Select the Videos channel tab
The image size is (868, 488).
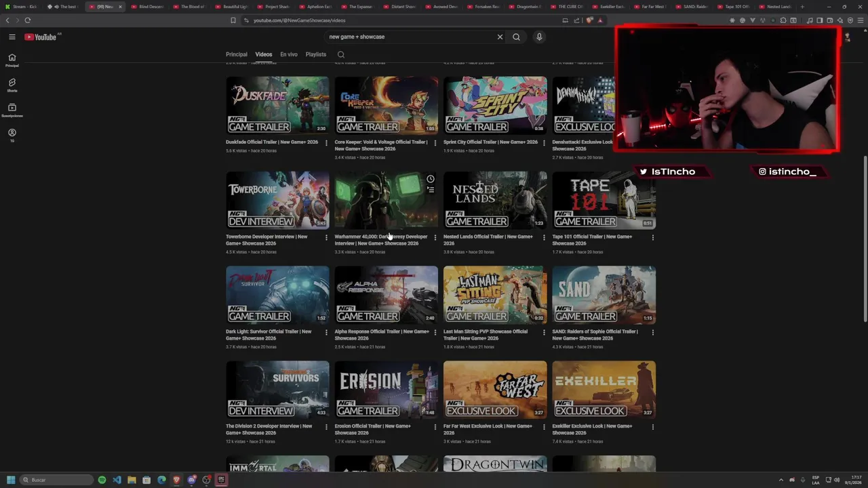[264, 54]
